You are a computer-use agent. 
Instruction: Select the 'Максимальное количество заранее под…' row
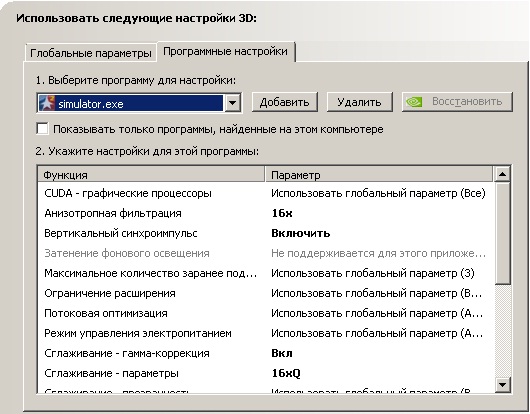tap(265, 273)
